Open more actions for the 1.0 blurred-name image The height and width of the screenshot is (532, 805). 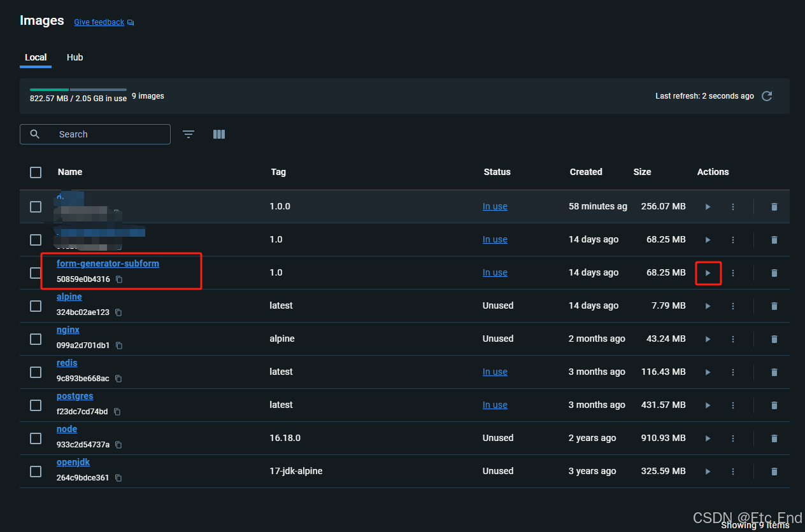point(733,240)
